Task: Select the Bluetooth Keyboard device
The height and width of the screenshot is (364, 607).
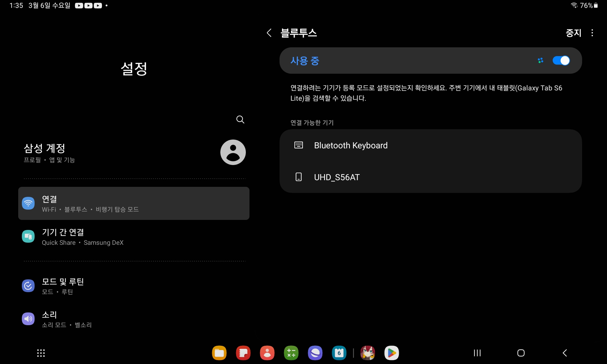Action: pyautogui.click(x=351, y=146)
